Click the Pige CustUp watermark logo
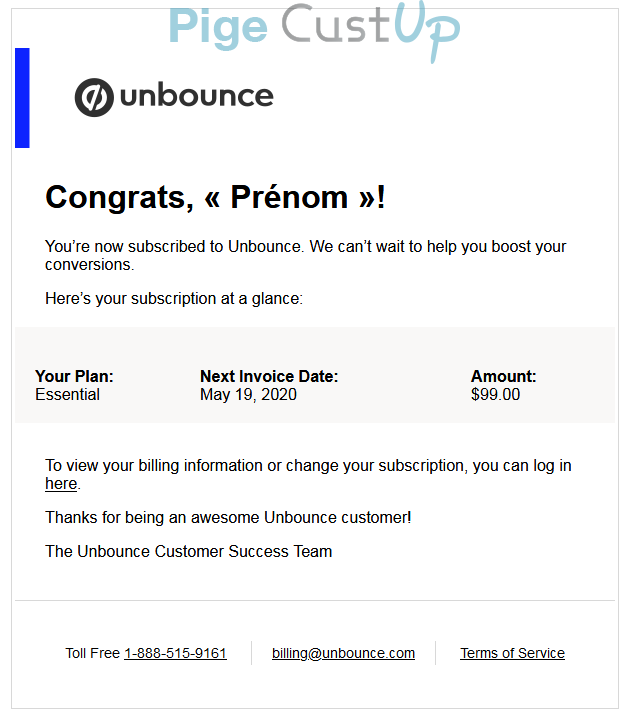 [314, 27]
